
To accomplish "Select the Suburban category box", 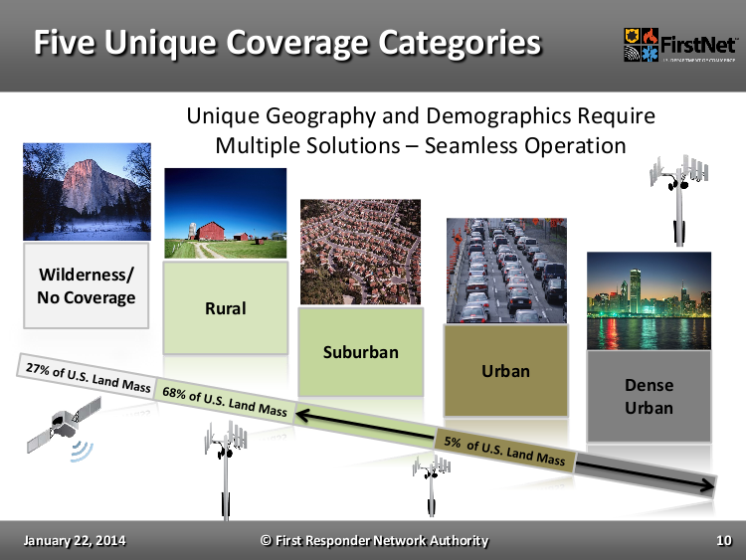I will pos(361,352).
